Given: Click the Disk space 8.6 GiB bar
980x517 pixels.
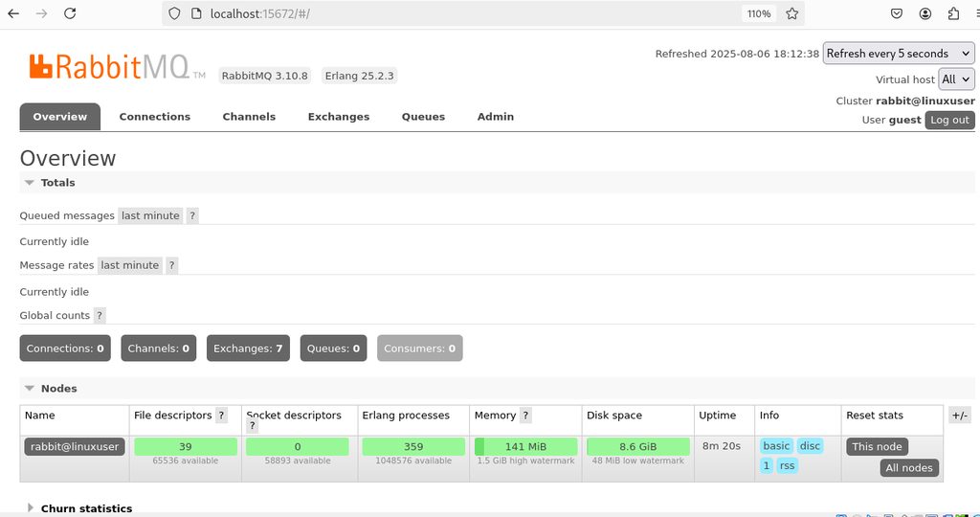Looking at the screenshot, I should coord(638,446).
